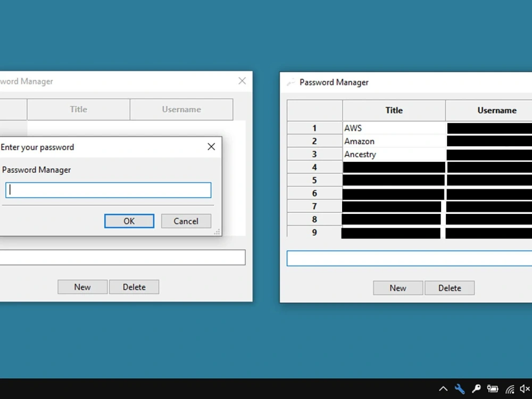Sort by Title header in the right window
The width and height of the screenshot is (532, 399).
pos(394,110)
